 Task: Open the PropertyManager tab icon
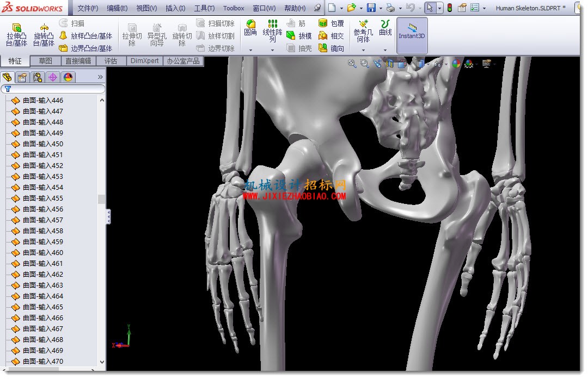coord(22,77)
